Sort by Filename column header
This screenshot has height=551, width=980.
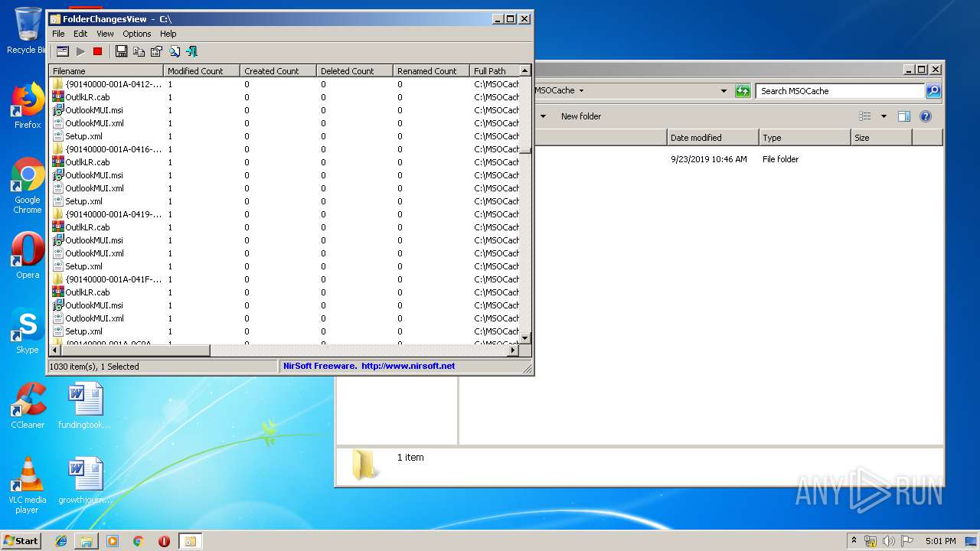coord(106,70)
